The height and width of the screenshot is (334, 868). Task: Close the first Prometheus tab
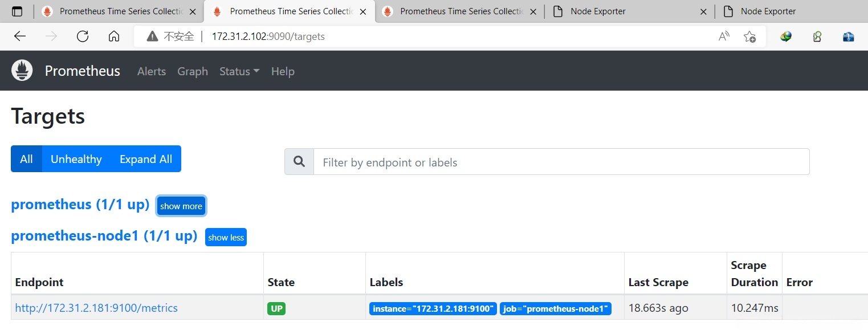(x=193, y=11)
